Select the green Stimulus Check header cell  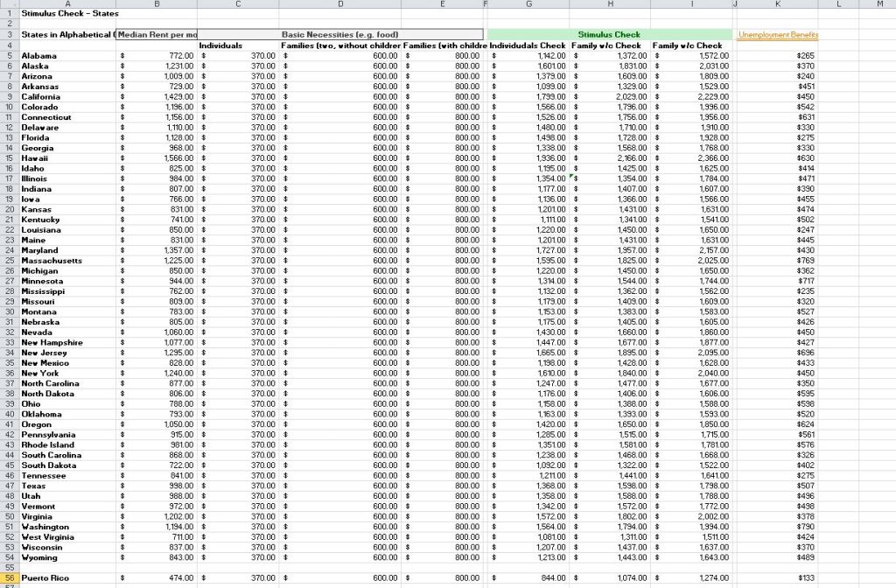(609, 34)
